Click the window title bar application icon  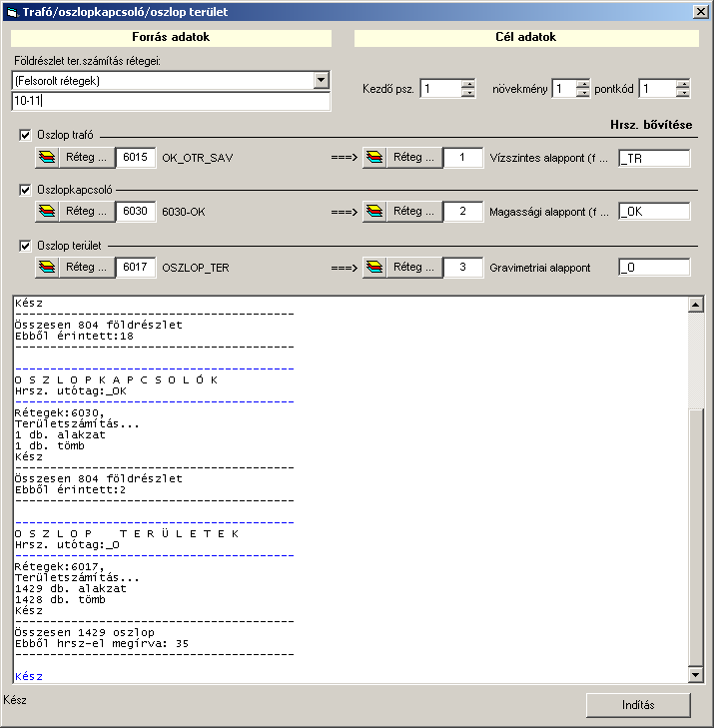[x=12, y=12]
